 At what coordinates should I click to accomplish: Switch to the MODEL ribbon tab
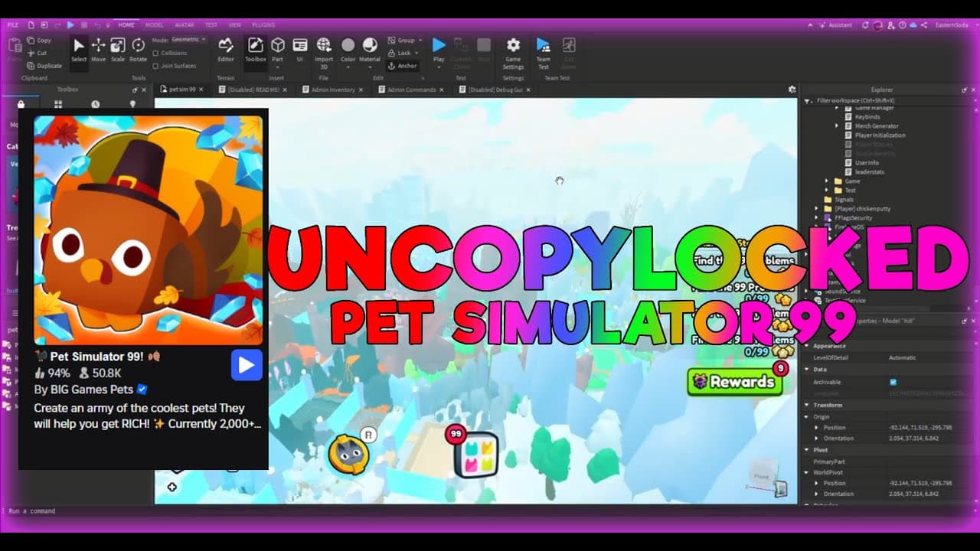[x=154, y=24]
